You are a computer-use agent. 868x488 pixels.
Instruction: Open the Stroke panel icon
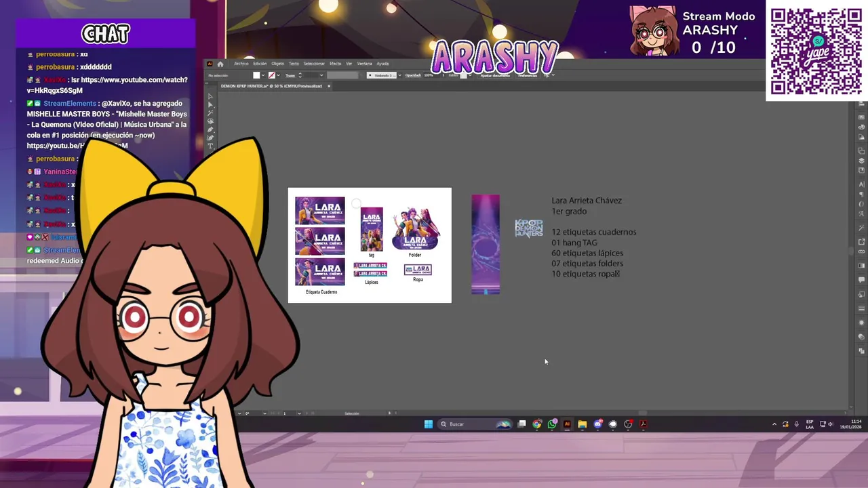tap(861, 309)
